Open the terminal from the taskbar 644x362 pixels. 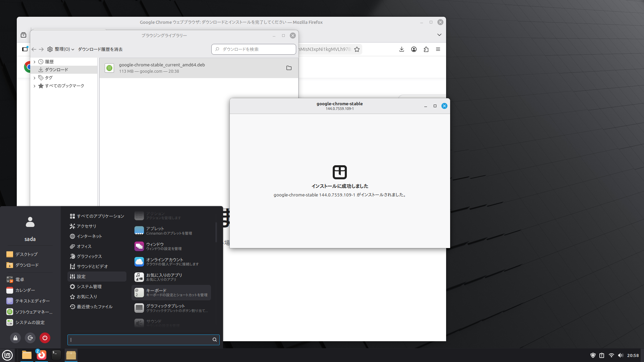coord(56,355)
